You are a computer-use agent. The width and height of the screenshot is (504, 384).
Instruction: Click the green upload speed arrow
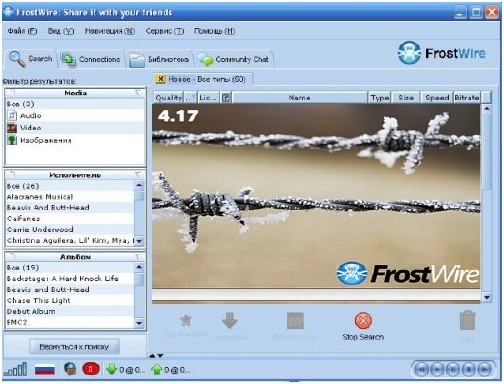(x=157, y=369)
